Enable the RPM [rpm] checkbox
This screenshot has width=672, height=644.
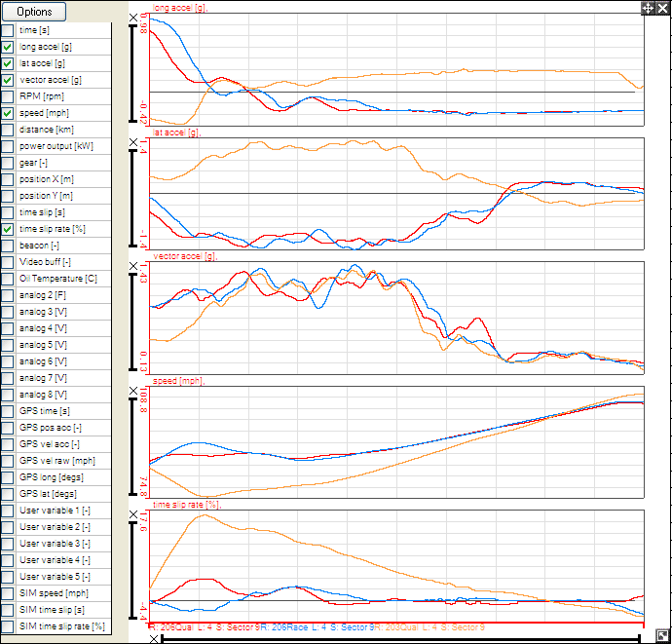[x=8, y=96]
